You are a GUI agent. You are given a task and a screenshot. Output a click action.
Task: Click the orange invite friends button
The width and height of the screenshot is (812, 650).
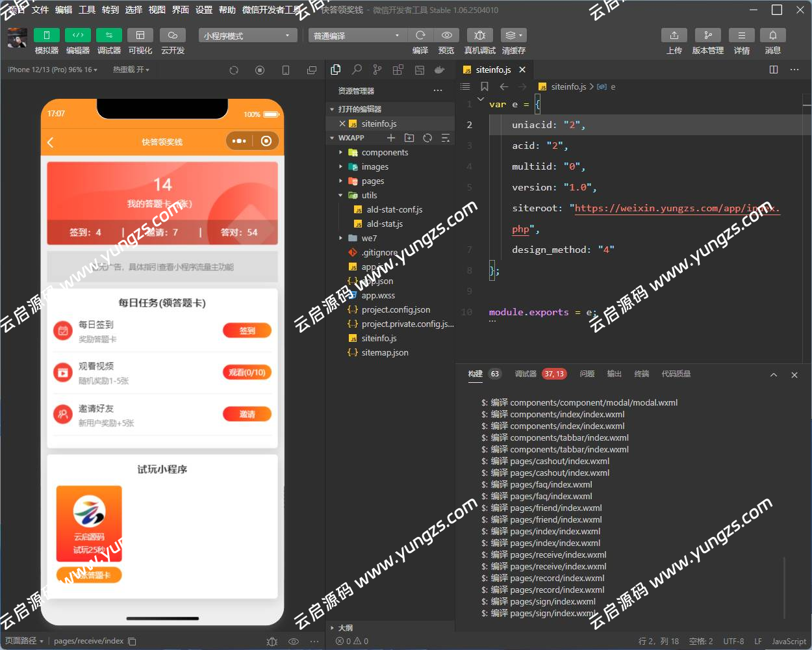coord(247,414)
